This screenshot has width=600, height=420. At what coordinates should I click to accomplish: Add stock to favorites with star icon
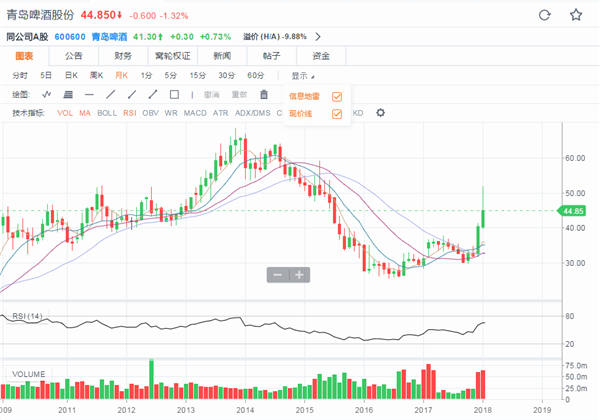point(576,15)
